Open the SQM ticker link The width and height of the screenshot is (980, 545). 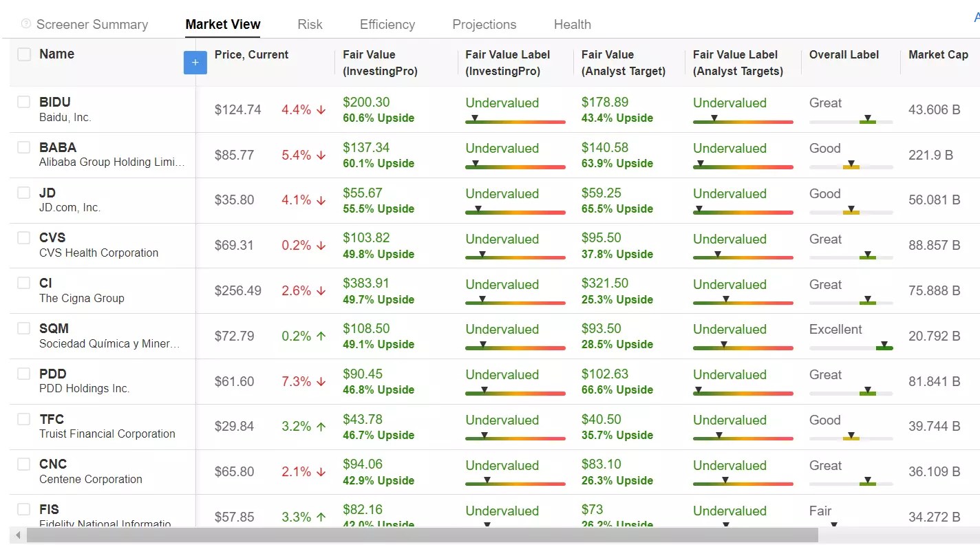(54, 328)
